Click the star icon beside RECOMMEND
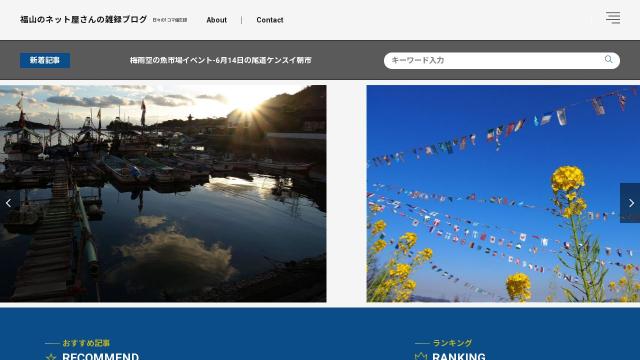The width and height of the screenshot is (640, 360). click(51, 357)
